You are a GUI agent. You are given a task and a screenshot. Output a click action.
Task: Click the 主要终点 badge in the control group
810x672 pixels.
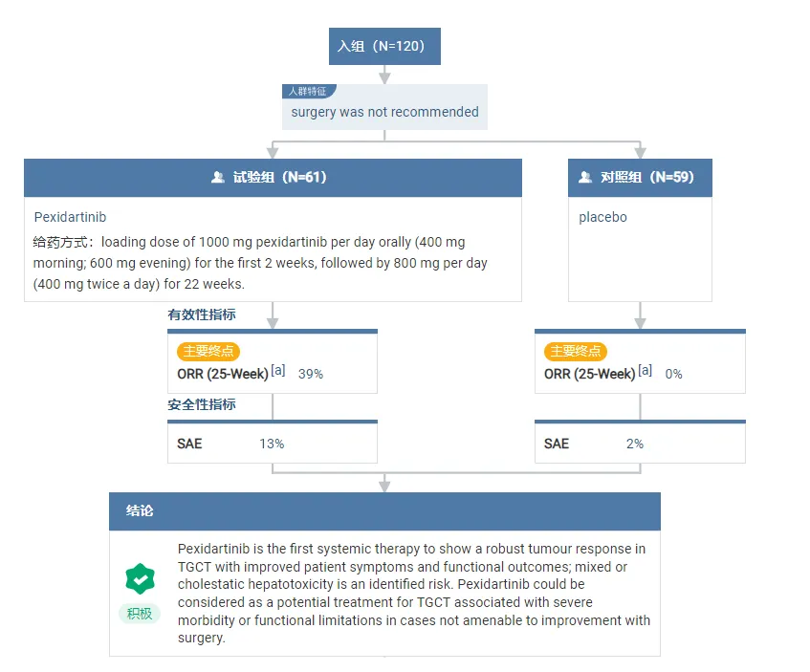coord(576,351)
